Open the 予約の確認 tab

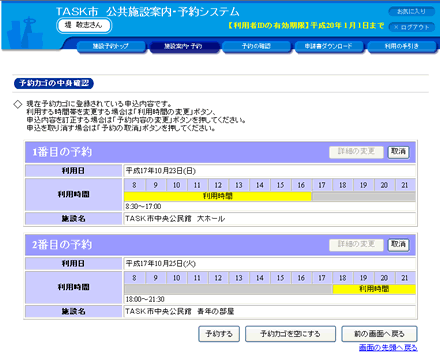point(256,46)
